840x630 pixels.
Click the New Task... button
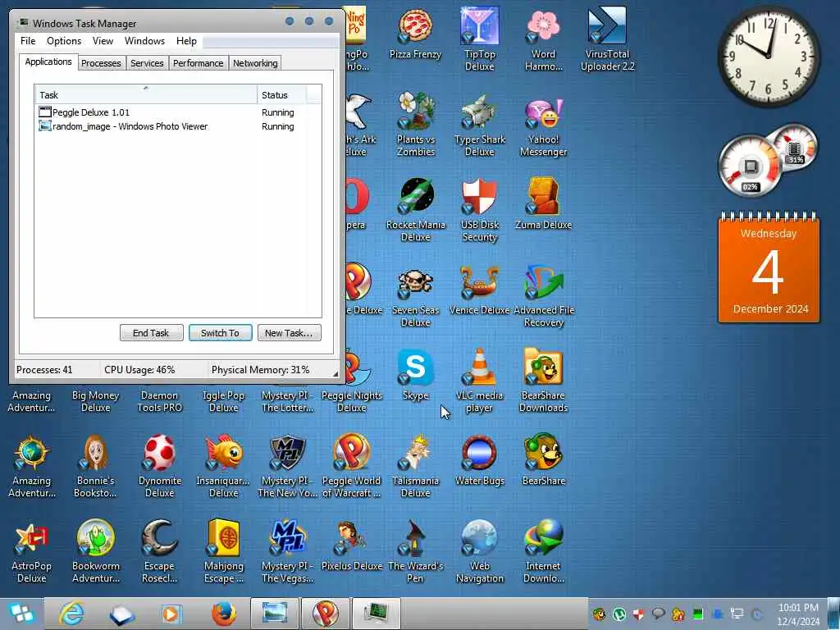point(289,333)
